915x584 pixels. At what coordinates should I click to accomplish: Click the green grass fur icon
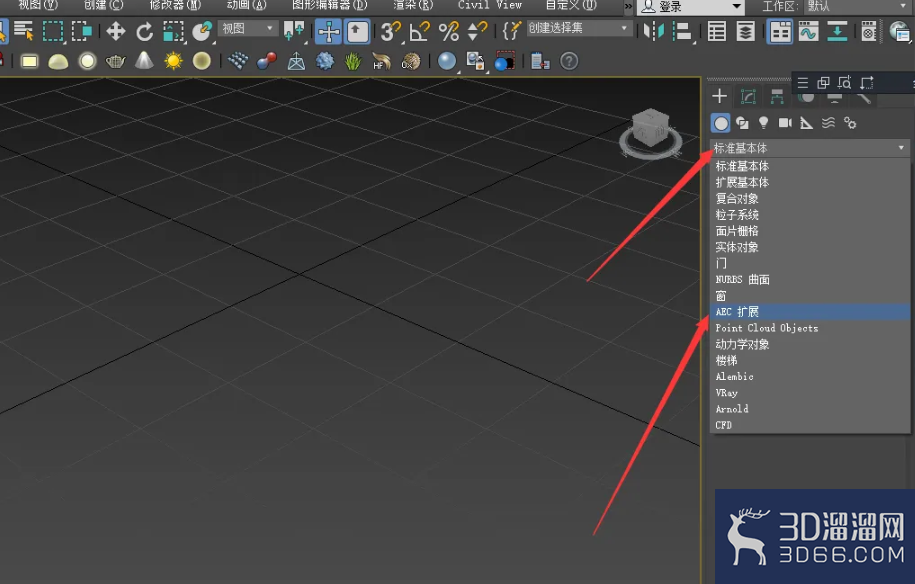pos(353,61)
